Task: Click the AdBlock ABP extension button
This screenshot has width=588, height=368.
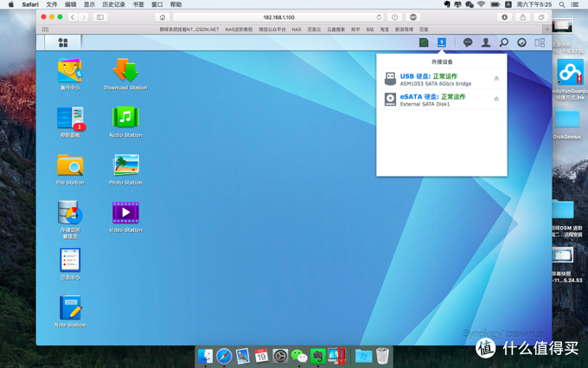Action: coord(412,17)
